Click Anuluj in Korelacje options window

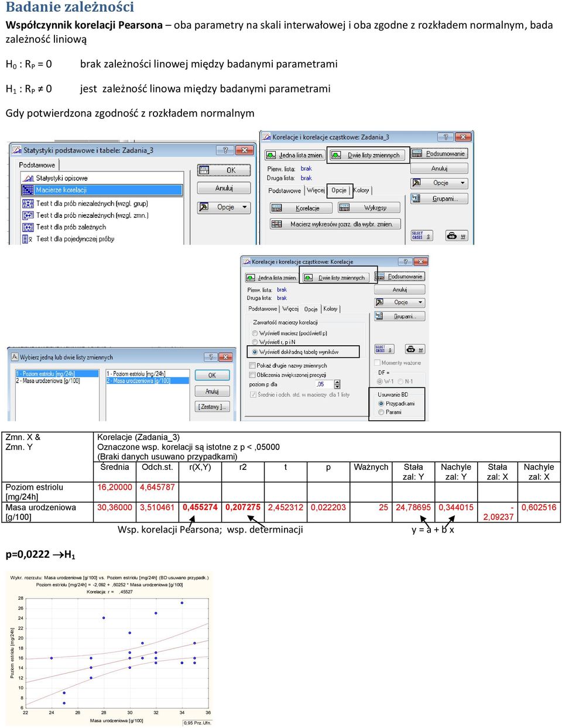400,290
